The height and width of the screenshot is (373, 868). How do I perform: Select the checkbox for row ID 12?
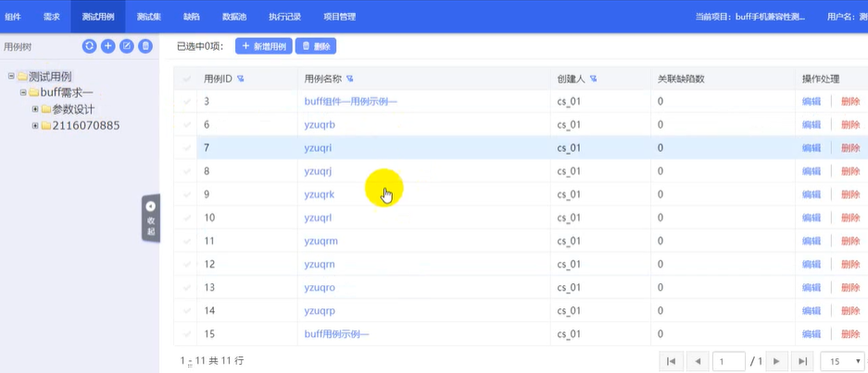187,265
